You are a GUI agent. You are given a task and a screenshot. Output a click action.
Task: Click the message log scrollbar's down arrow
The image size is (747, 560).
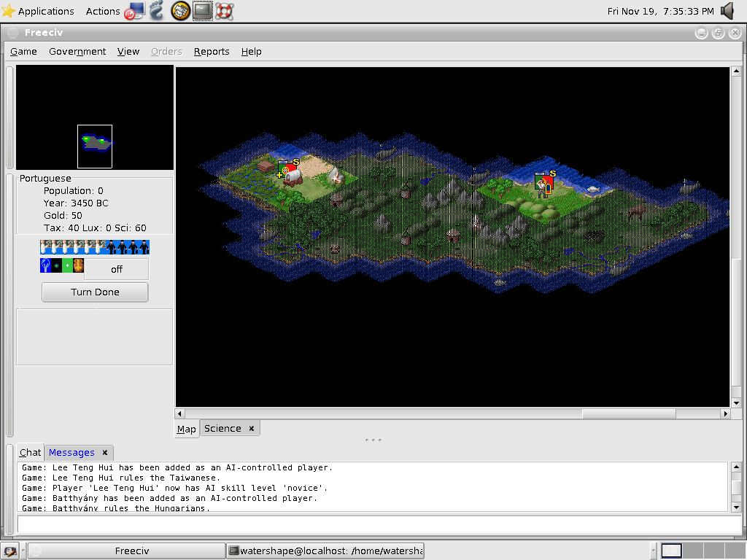(736, 507)
